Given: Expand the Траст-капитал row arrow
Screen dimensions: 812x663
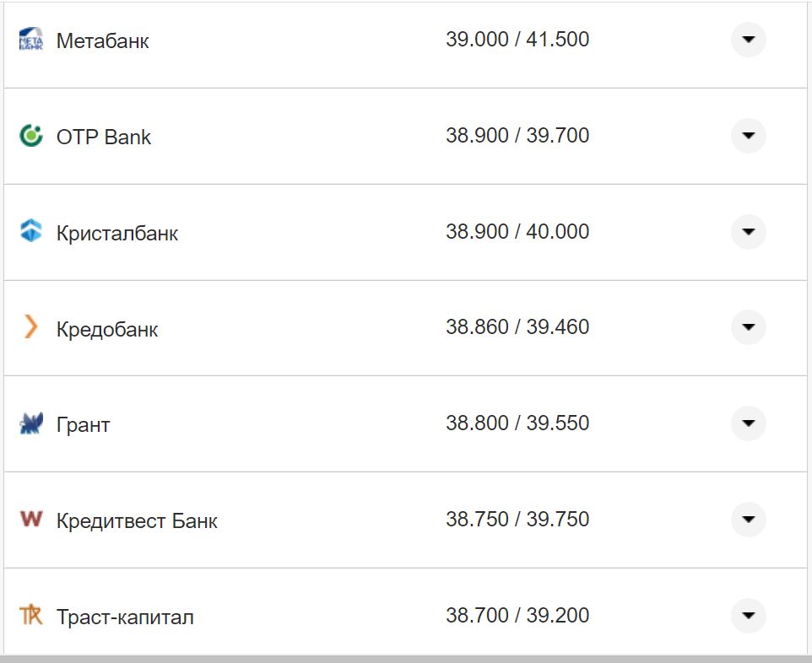Looking at the screenshot, I should (x=748, y=615).
